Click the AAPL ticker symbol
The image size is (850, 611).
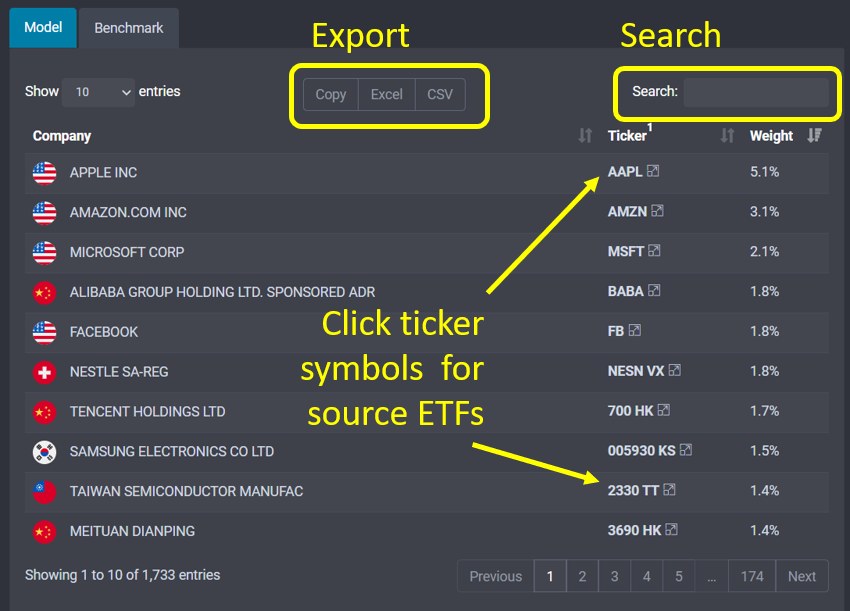click(625, 172)
